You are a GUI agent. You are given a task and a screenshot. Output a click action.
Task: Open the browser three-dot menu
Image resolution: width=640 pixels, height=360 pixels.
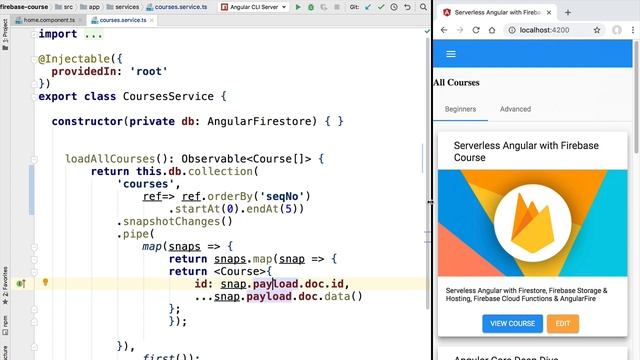point(633,30)
